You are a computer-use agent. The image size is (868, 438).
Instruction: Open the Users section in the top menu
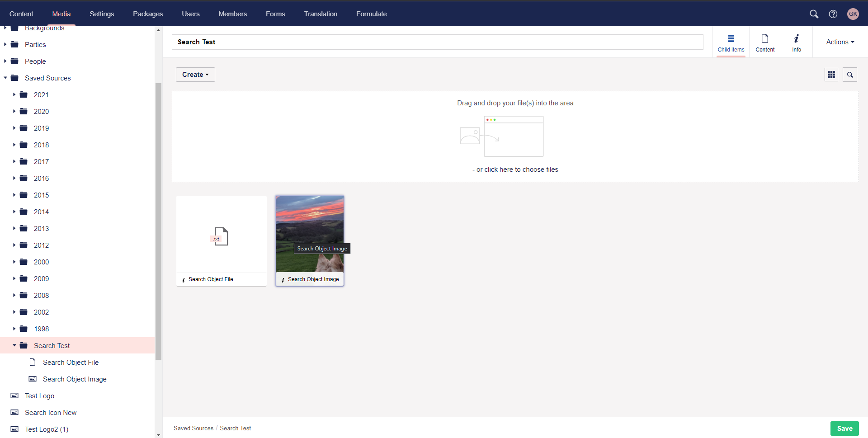click(190, 14)
